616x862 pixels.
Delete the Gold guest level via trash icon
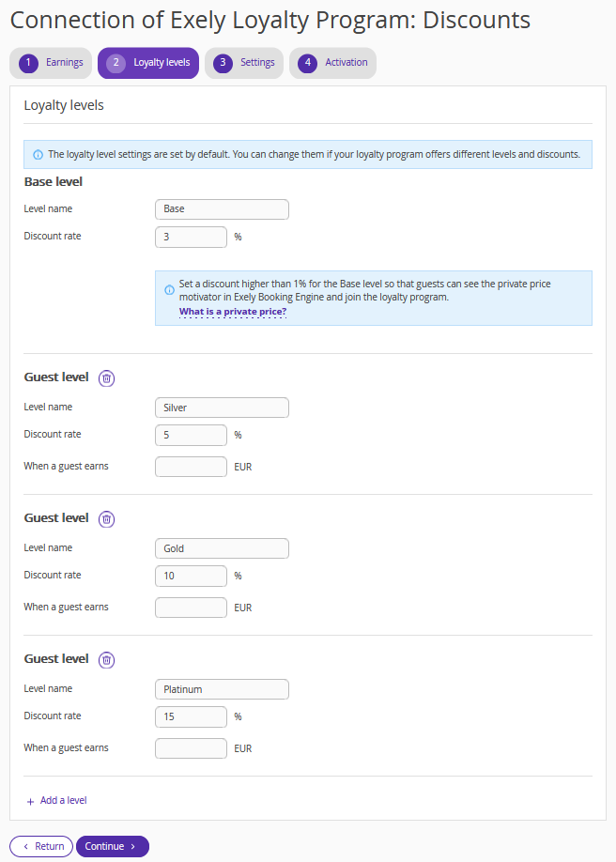click(x=106, y=519)
